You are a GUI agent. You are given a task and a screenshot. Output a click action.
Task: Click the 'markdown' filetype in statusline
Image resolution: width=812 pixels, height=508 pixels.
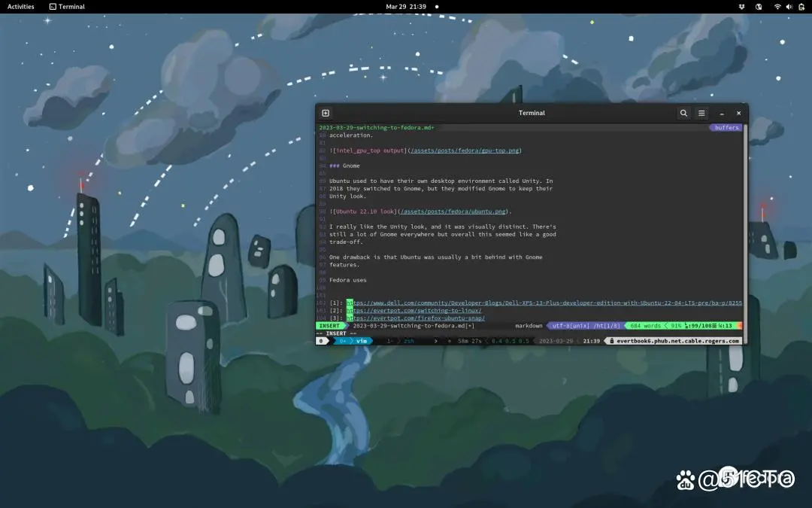click(529, 326)
